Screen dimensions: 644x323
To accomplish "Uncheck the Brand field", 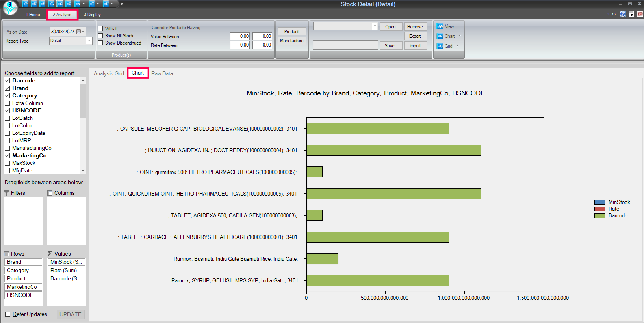I will click(7, 88).
